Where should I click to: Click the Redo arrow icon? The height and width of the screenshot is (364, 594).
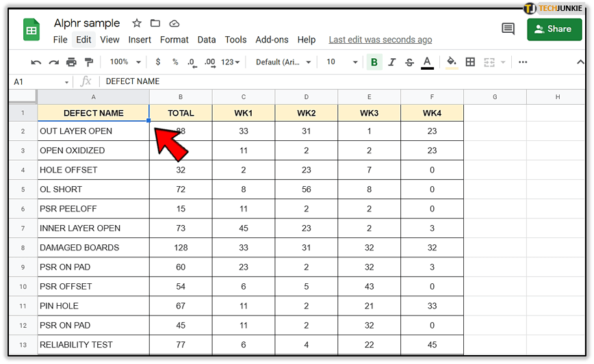coord(53,62)
